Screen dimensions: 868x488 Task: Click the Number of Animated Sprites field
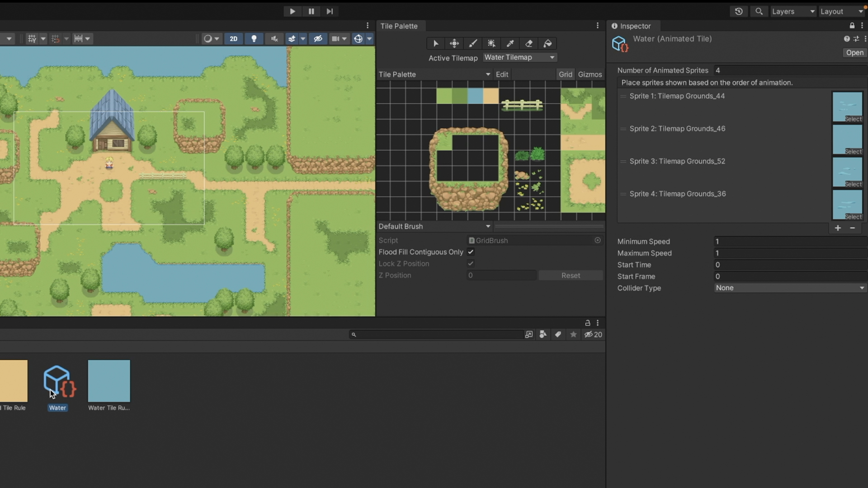coord(790,70)
